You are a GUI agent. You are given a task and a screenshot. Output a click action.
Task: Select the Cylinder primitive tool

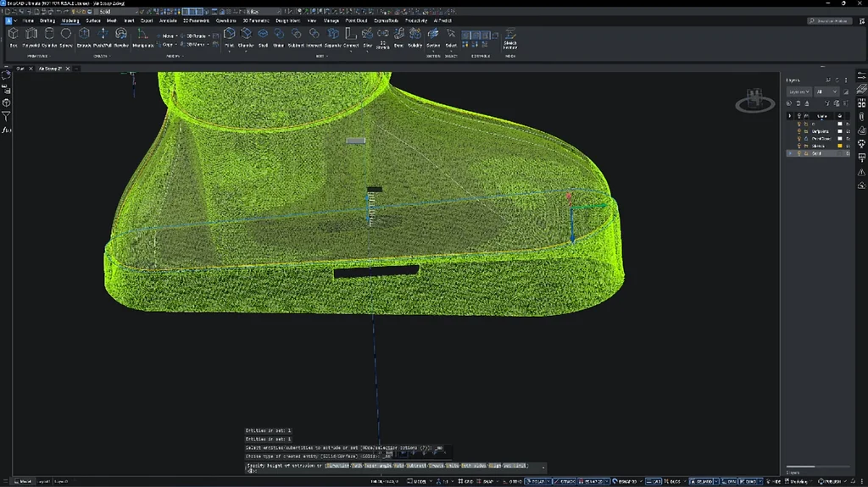[48, 37]
